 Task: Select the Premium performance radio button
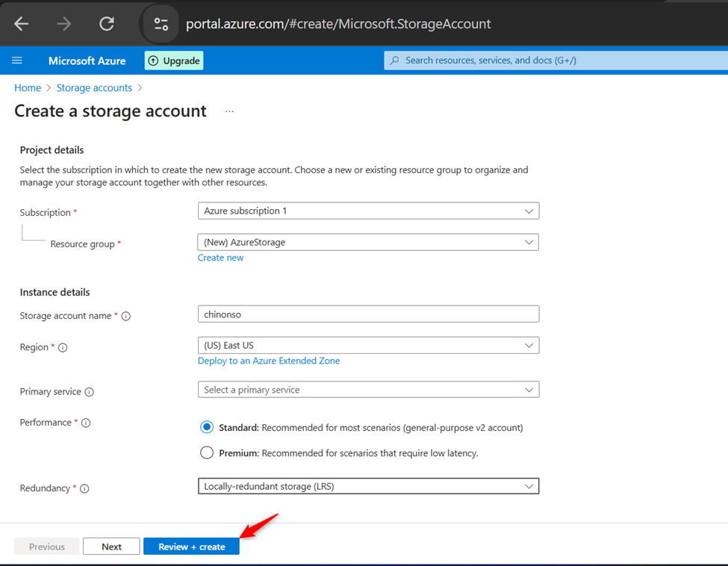click(x=207, y=453)
